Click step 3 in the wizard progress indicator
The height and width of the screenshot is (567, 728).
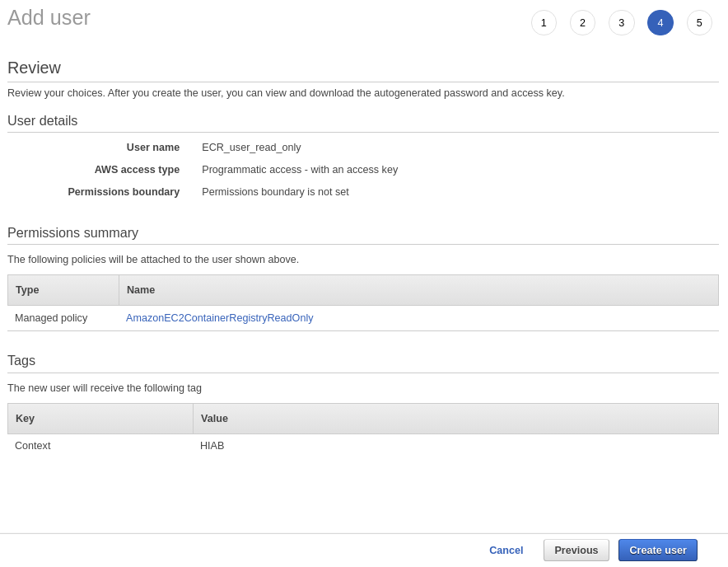click(621, 23)
